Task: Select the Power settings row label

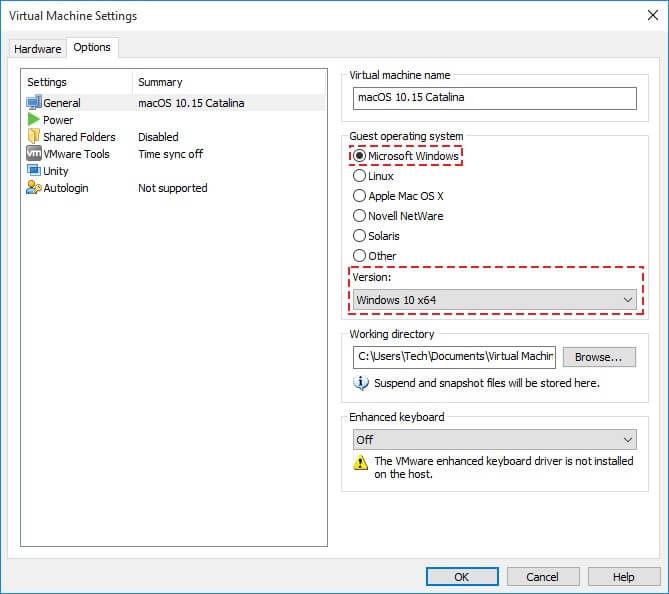Action: click(58, 120)
